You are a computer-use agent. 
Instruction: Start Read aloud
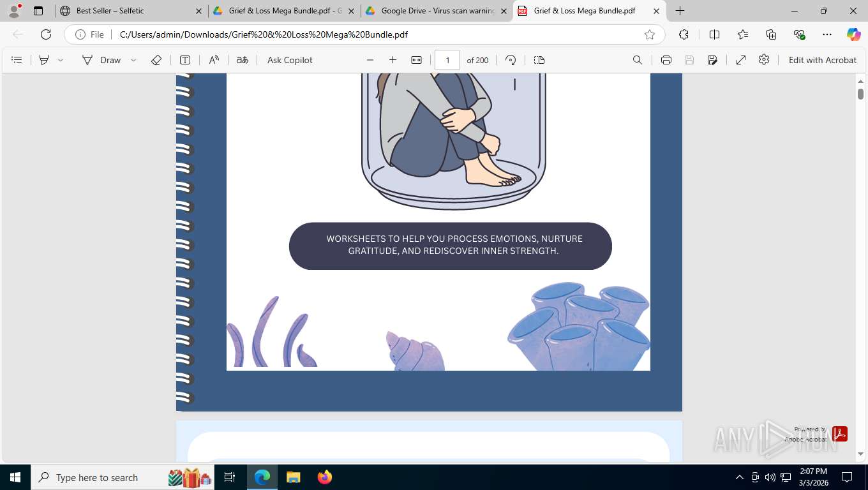click(x=214, y=60)
